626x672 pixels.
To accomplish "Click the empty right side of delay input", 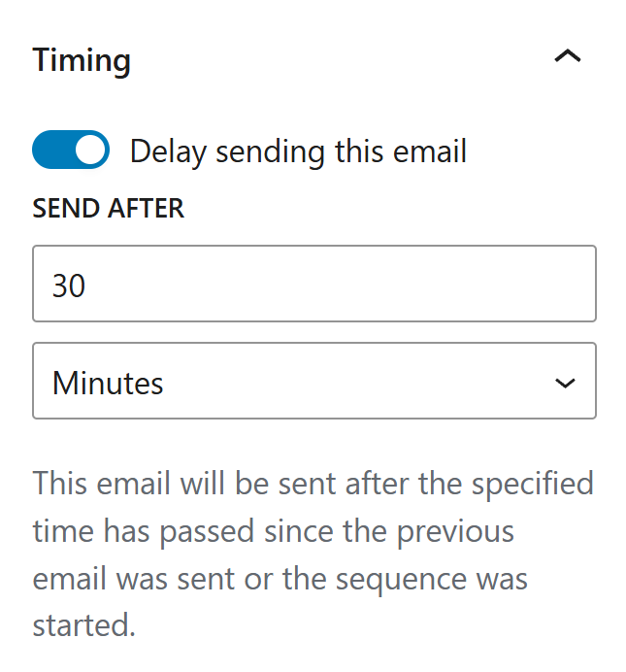I will click(x=485, y=284).
